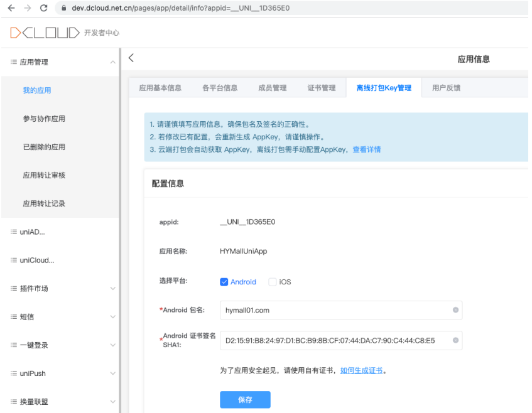Open 应用转让审核 in sidebar
Image resolution: width=532 pixels, height=413 pixels.
(x=44, y=175)
